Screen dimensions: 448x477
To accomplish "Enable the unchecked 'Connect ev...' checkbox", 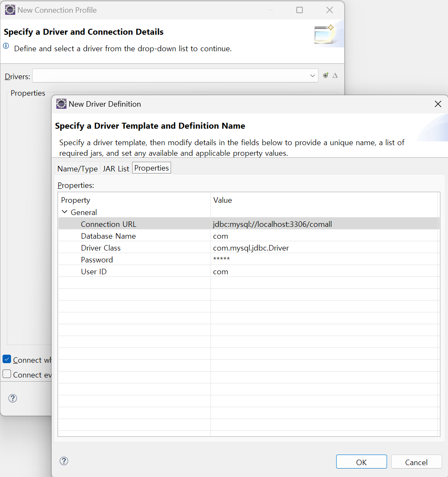I will tap(7, 374).
